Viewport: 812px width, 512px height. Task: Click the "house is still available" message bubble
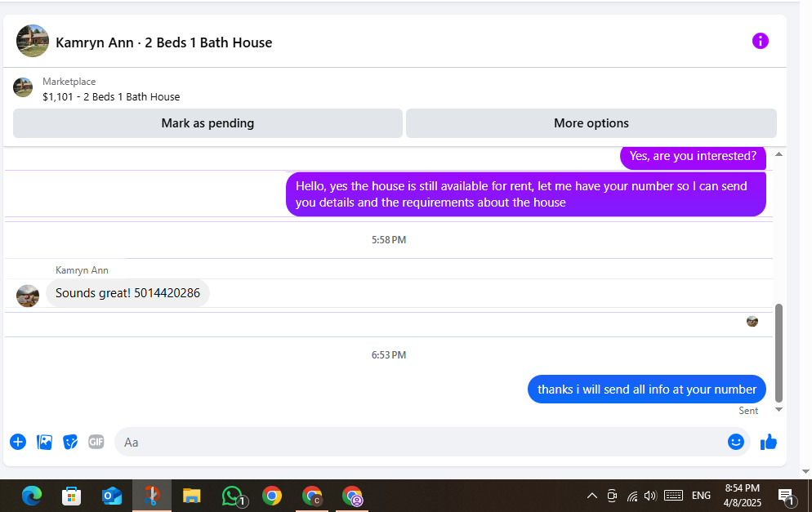(525, 194)
